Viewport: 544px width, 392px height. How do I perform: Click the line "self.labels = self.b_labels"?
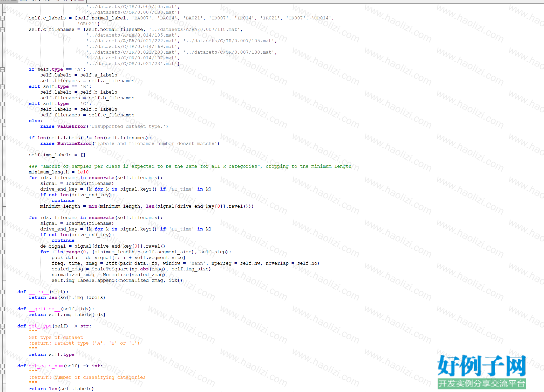tap(79, 92)
